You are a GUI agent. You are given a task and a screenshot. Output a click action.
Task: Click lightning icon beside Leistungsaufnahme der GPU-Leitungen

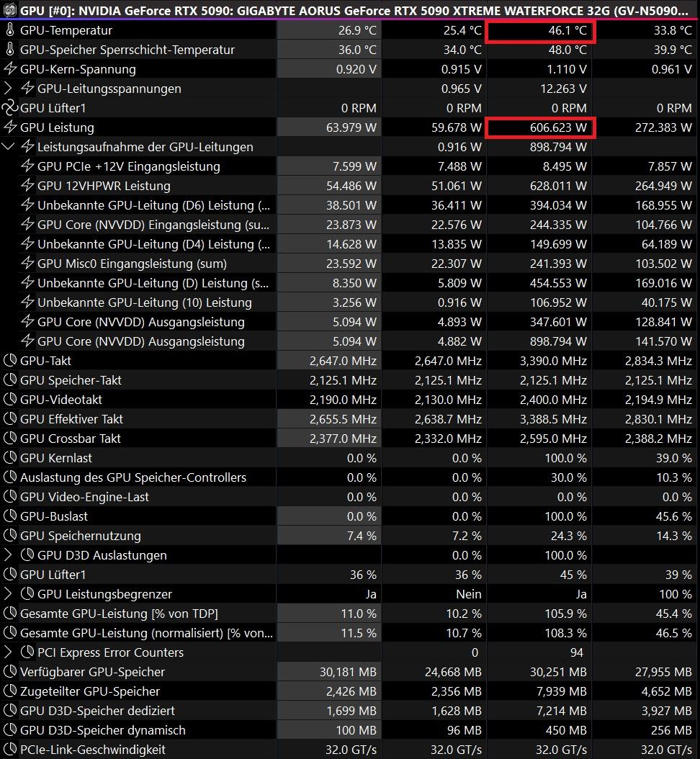[27, 146]
